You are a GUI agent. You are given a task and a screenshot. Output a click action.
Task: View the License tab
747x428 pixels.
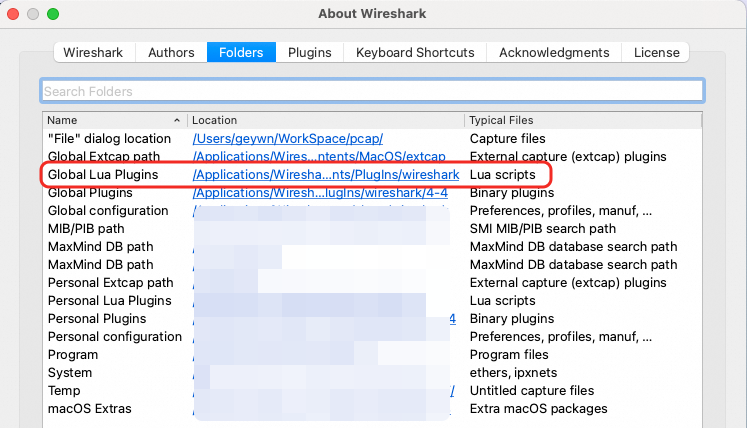(656, 52)
